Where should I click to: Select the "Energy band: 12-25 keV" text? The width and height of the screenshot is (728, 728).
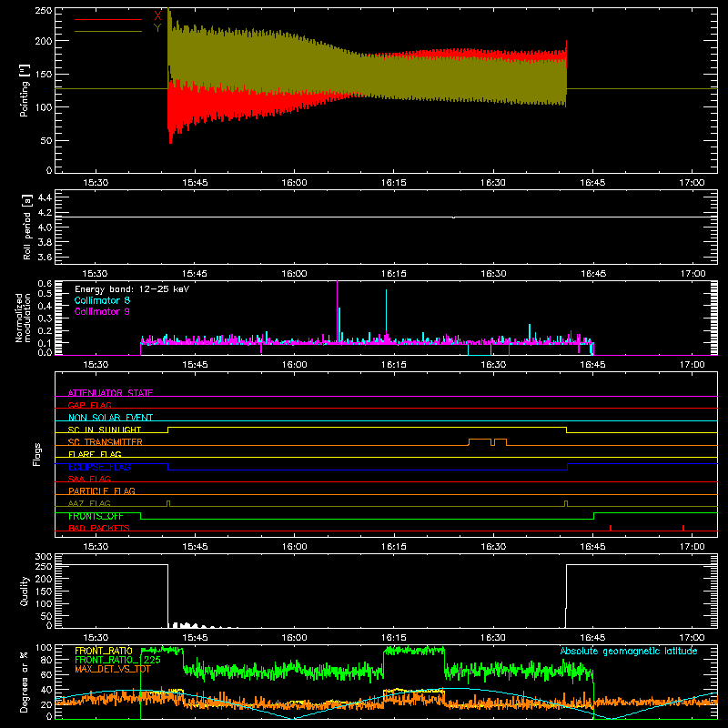tap(132, 289)
